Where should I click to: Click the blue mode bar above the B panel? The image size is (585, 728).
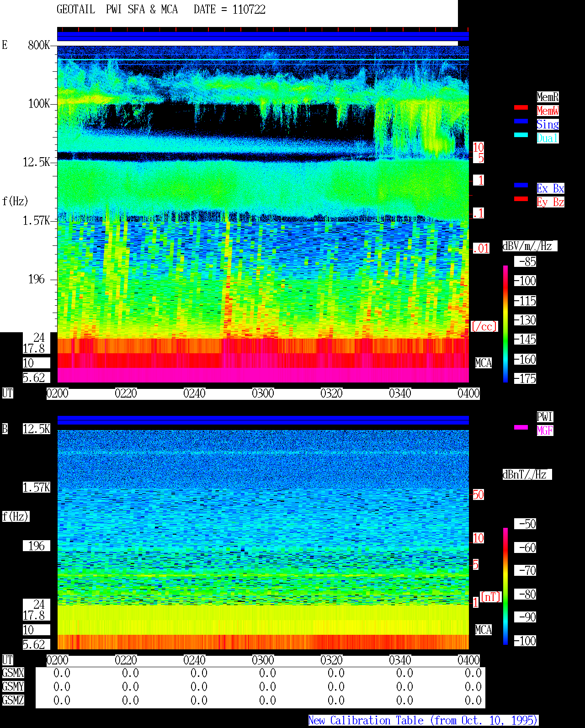tap(263, 420)
